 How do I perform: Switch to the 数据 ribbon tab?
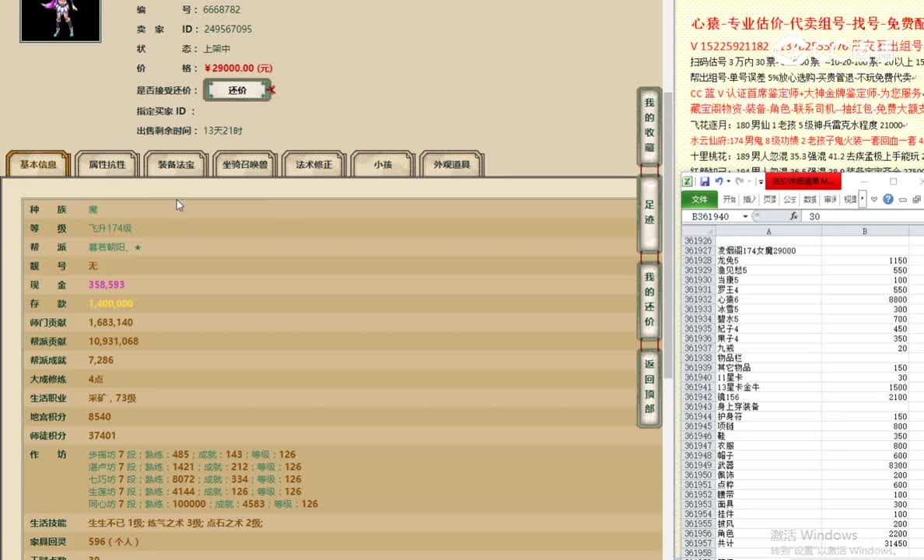pos(808,199)
